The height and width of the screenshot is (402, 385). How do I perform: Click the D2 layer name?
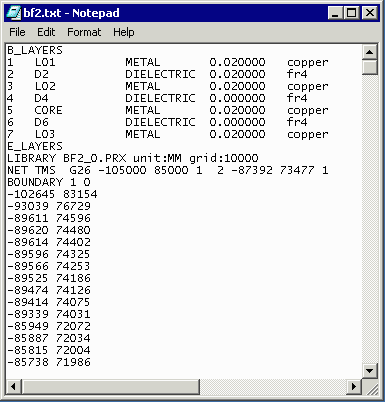pos(41,74)
